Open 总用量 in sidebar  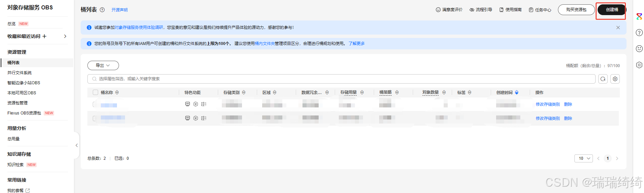tap(13, 139)
